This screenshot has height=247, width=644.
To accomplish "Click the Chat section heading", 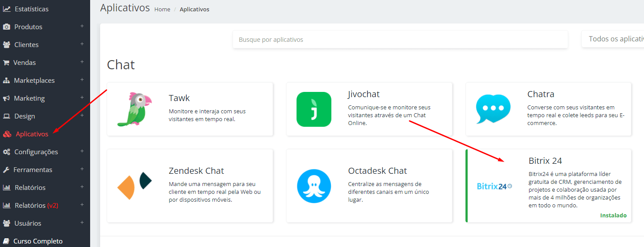I will click(x=121, y=65).
